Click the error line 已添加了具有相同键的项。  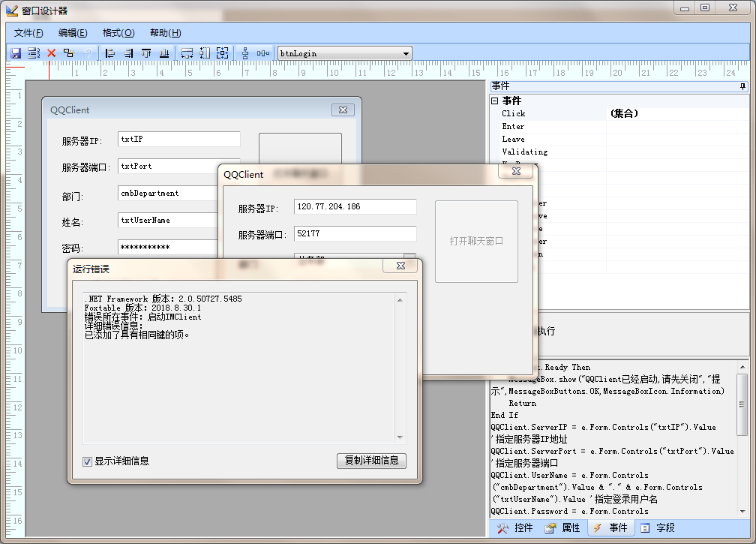(x=137, y=335)
